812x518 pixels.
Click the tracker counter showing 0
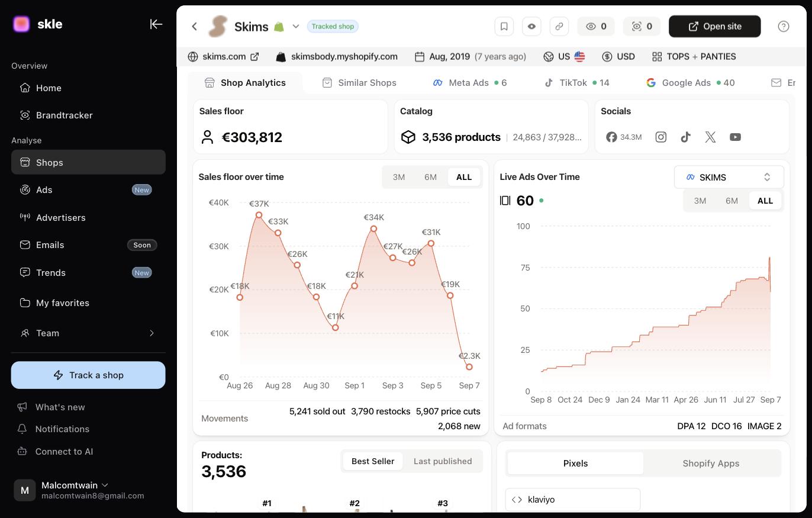642,26
